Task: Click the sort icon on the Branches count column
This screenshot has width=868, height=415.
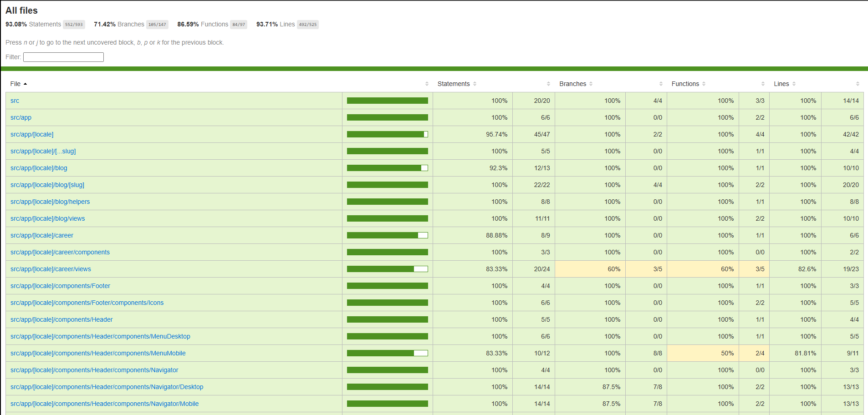Action: (661, 84)
